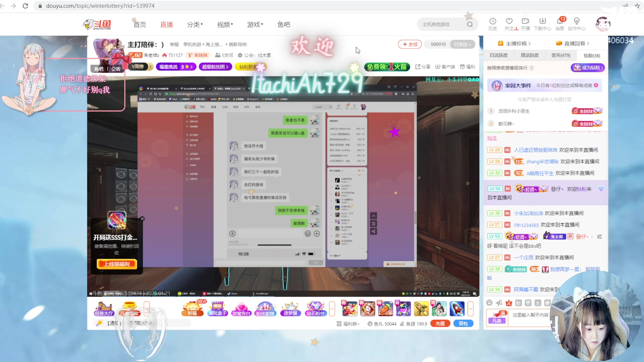644x362 pixels.
Task: Click the 举报 report link
Action: pyautogui.click(x=174, y=44)
